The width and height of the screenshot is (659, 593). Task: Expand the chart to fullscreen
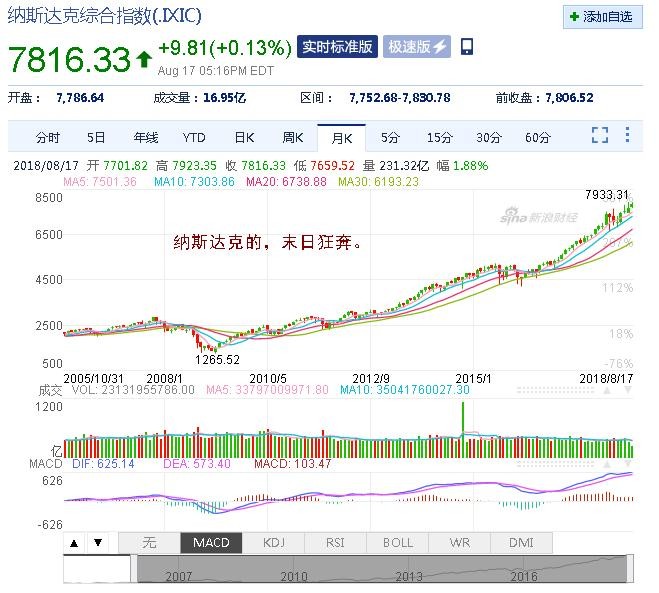pyautogui.click(x=600, y=135)
